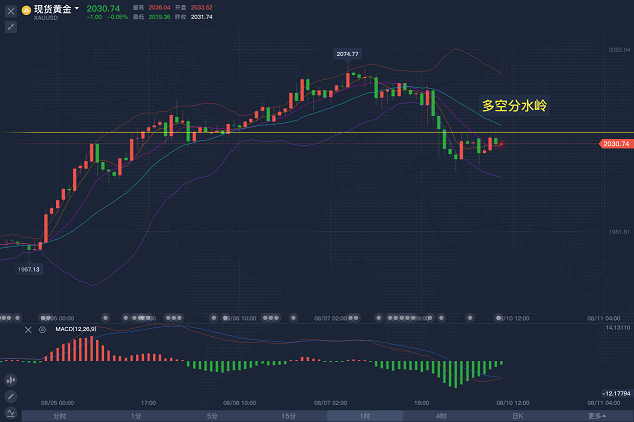This screenshot has height=422, width=634.
Task: Expand the 更多 timeframe menu
Action: click(597, 415)
